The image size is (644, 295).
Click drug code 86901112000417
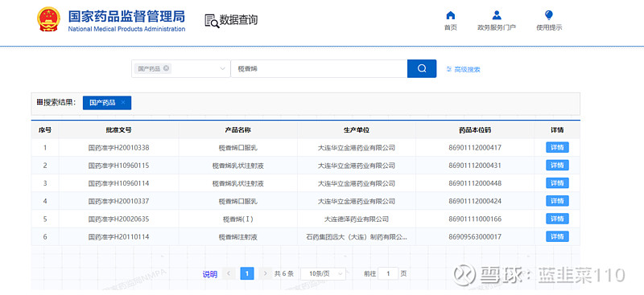tap(475, 148)
